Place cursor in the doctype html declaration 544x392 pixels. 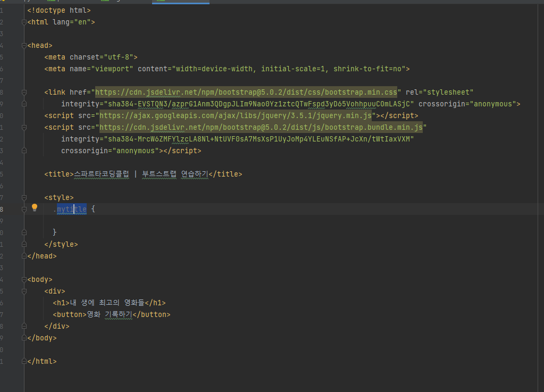(x=59, y=11)
